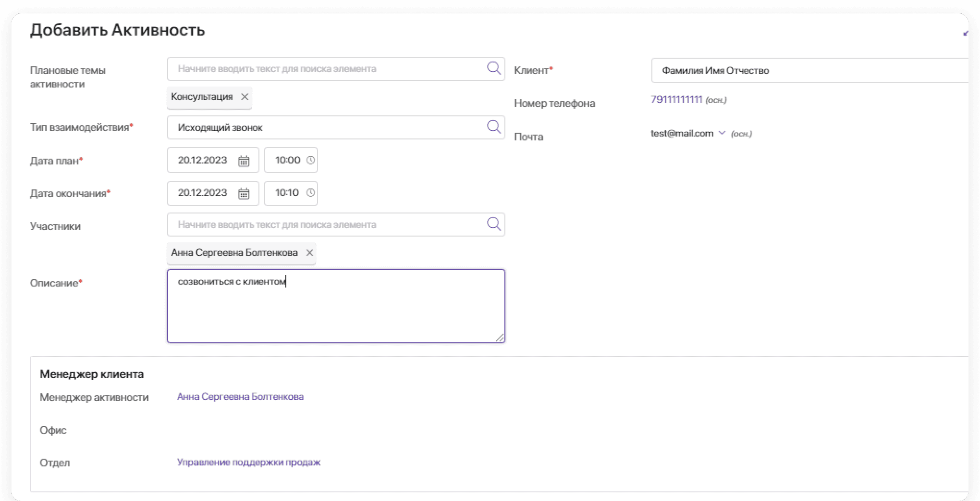This screenshot has width=980, height=501.
Task: Open calendar picker for Дата план
Action: pyautogui.click(x=244, y=161)
